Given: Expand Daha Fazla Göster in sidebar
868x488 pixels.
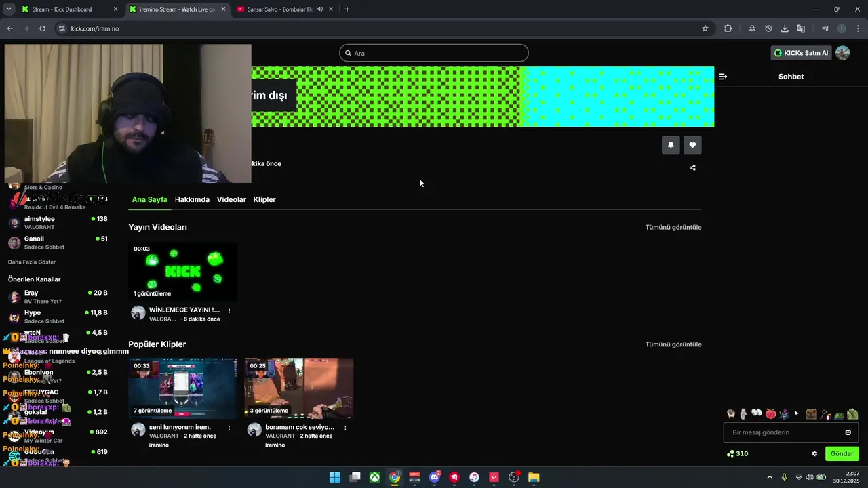Looking at the screenshot, I should click(x=32, y=262).
